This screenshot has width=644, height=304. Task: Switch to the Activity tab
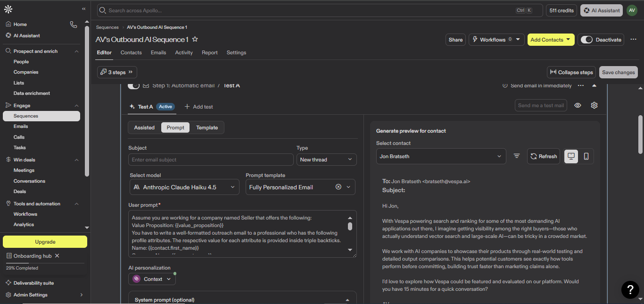[184, 52]
